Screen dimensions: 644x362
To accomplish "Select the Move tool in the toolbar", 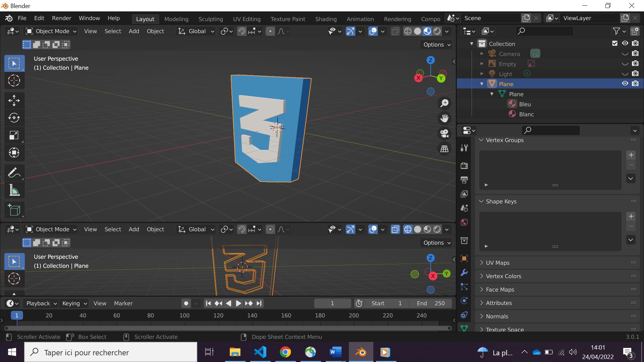I will tap(14, 100).
